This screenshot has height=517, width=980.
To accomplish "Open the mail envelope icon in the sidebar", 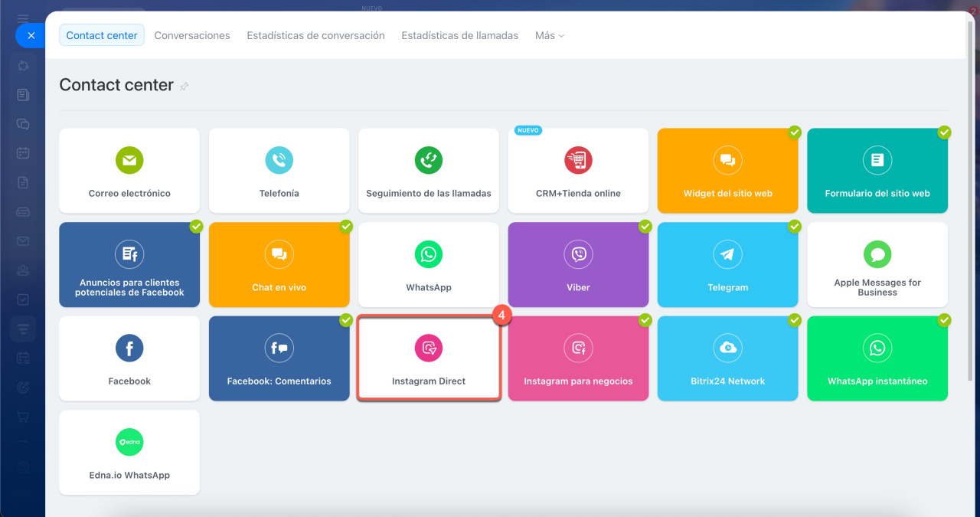I will [x=23, y=241].
